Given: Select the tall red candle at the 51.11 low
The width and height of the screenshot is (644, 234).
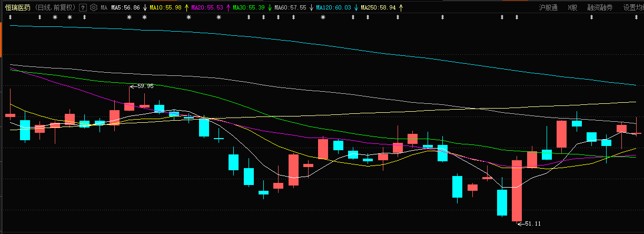Looking at the screenshot, I should tap(517, 191).
